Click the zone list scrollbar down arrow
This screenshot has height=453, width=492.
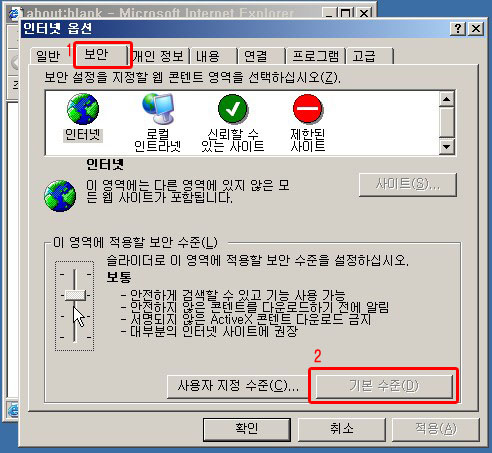[447, 146]
